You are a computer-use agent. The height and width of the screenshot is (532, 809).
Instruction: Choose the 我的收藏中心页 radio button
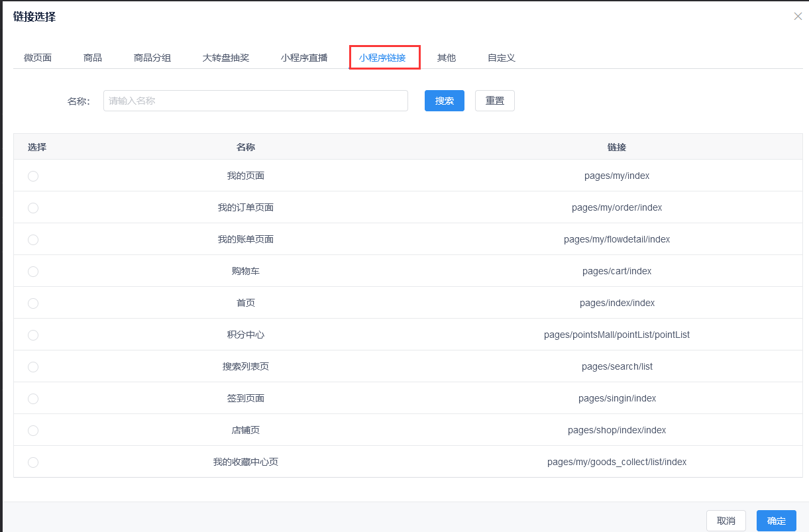click(x=33, y=462)
